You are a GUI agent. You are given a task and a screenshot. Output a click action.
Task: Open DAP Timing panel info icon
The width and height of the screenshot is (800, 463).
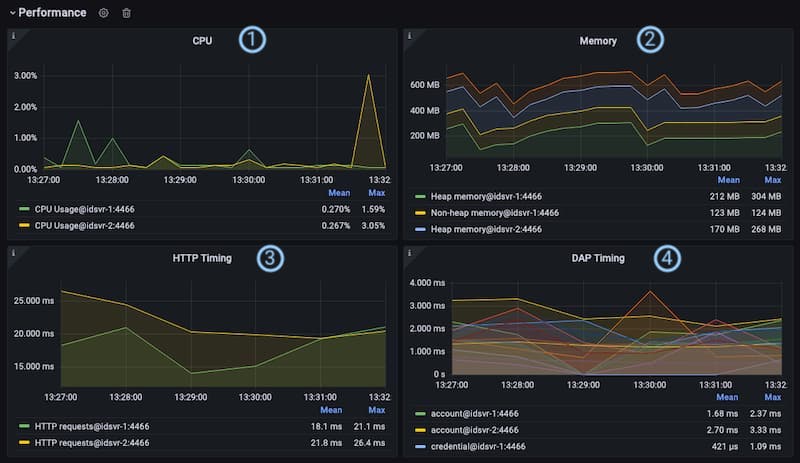(409, 253)
